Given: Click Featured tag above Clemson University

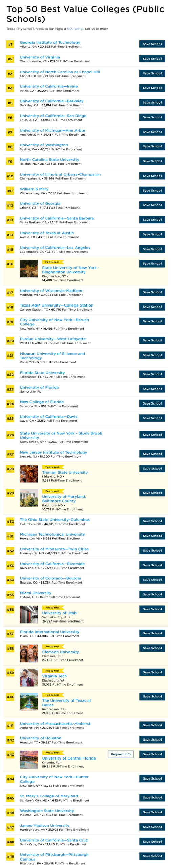Looking at the screenshot, I should pos(52,646).
